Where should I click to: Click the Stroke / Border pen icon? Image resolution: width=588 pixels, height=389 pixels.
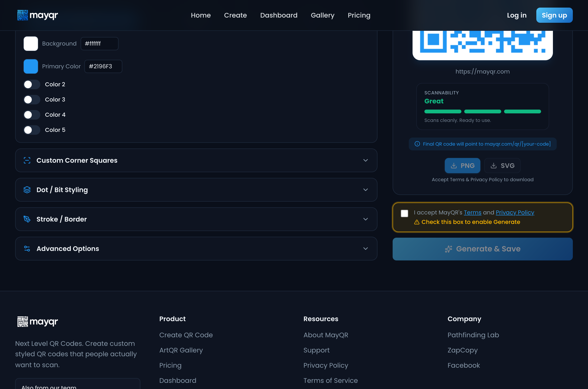tap(27, 219)
